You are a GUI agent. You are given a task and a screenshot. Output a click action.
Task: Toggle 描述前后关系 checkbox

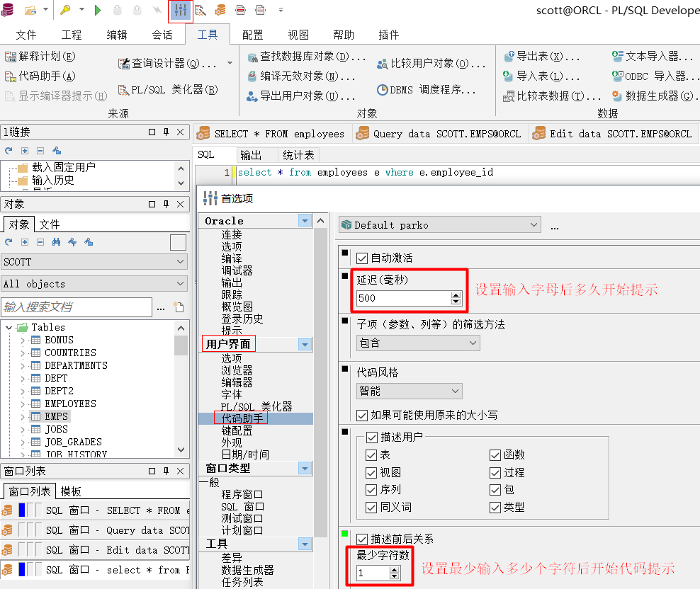tap(362, 539)
